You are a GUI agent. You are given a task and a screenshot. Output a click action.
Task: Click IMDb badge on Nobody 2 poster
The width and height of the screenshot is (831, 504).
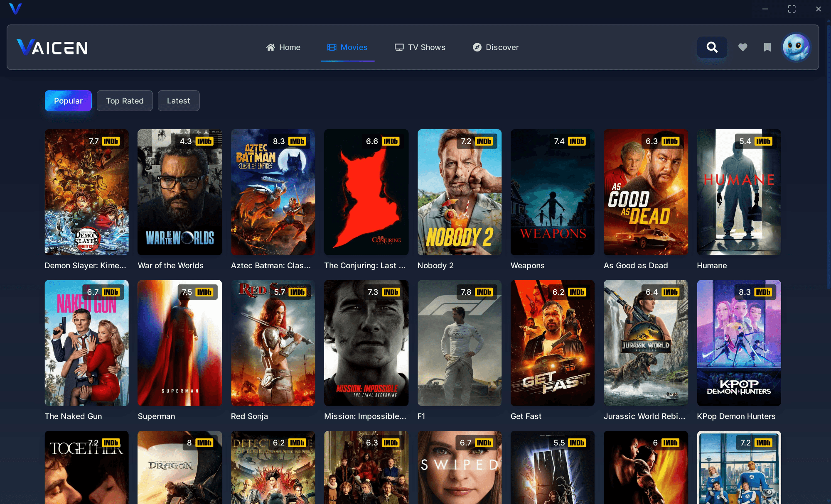click(484, 141)
